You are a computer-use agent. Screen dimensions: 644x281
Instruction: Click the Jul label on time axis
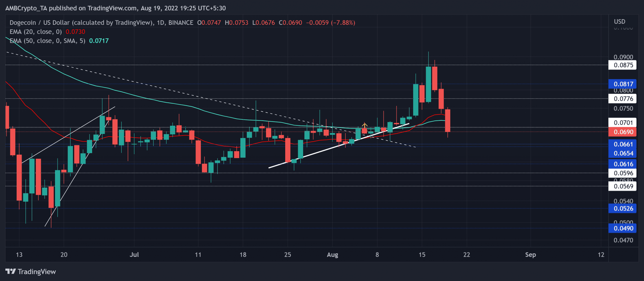click(x=134, y=255)
